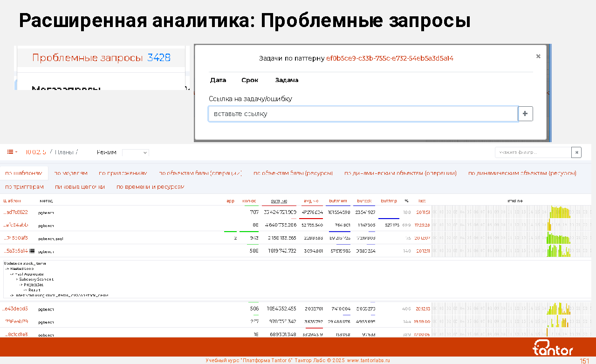Clear the filter with the X button

pyautogui.click(x=576, y=152)
